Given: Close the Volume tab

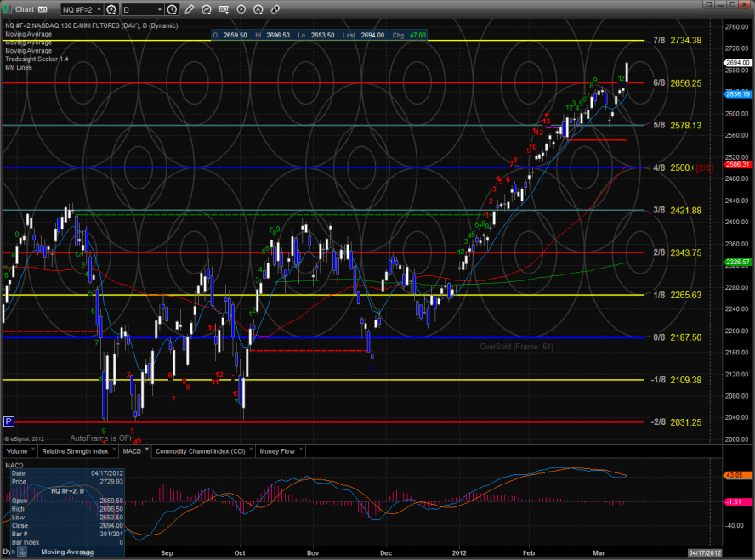Looking at the screenshot, I should coord(35,448).
